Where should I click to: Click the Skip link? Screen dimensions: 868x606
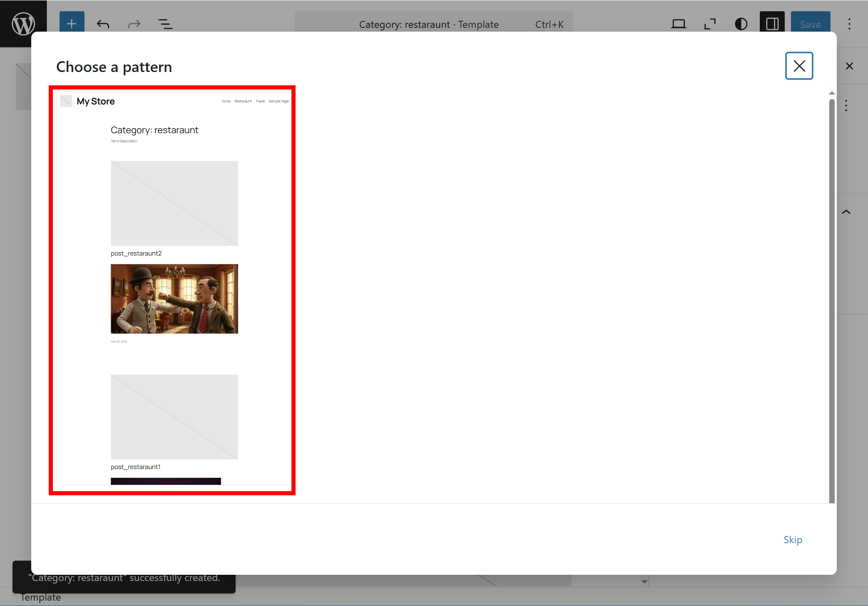pos(793,540)
